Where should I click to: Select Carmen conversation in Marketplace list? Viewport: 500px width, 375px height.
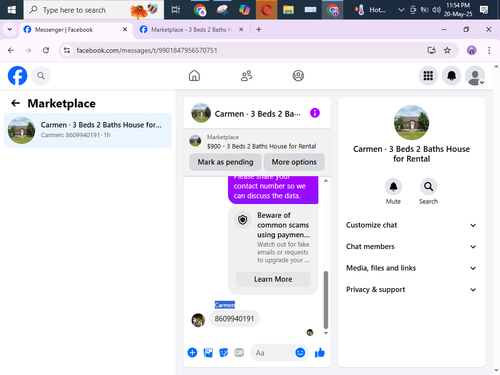tap(88, 130)
